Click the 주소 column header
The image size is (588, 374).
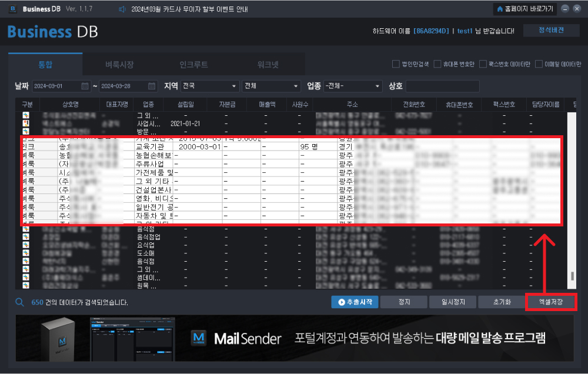click(352, 104)
